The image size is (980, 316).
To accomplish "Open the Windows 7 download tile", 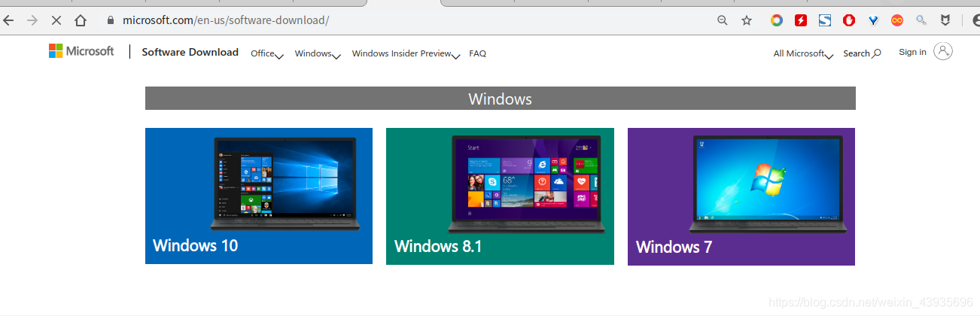I will [741, 196].
